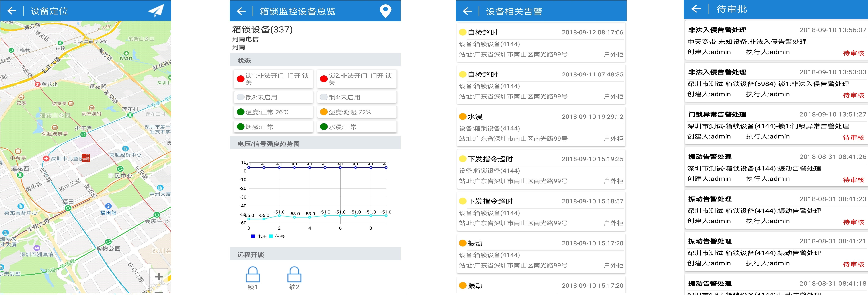The image size is (868, 295).
Task: Go back from the 设备相关告警 screen
Action: tap(467, 11)
